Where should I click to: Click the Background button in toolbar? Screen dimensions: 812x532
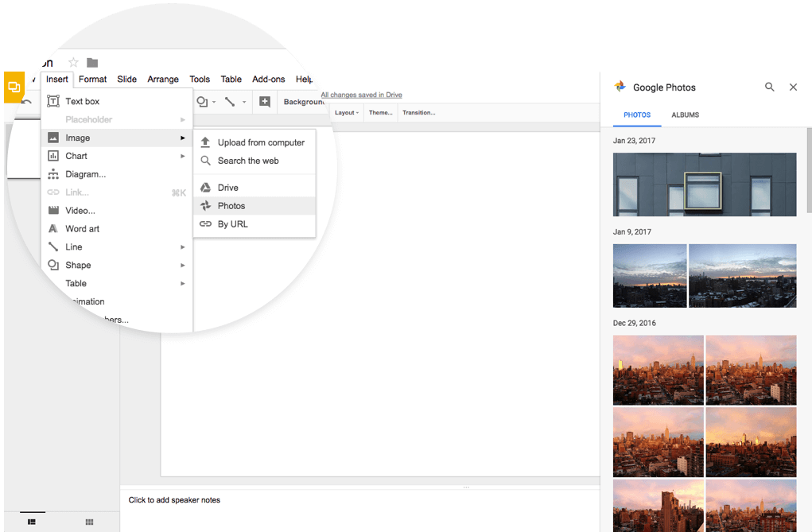point(304,102)
